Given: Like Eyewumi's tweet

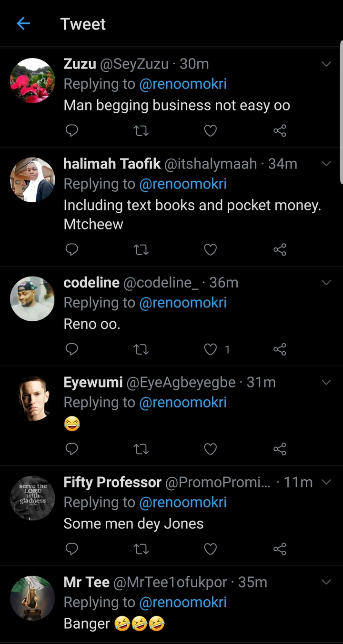Looking at the screenshot, I should click(210, 449).
